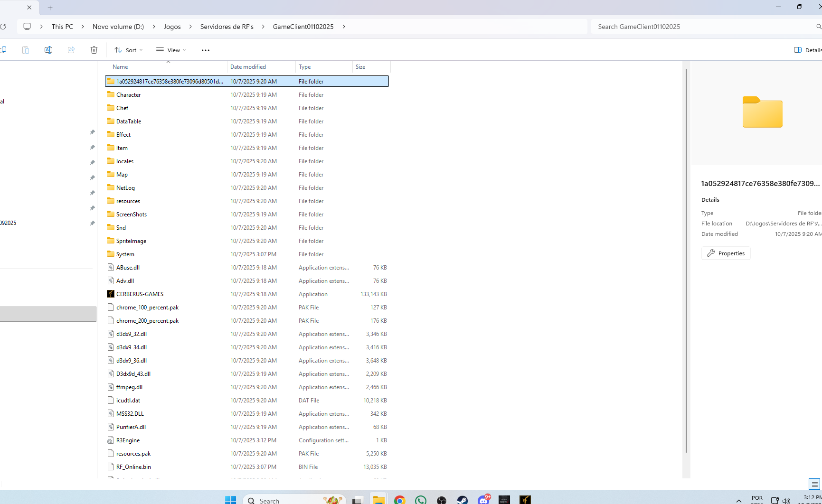Open a new tab with plus button

pyautogui.click(x=50, y=8)
